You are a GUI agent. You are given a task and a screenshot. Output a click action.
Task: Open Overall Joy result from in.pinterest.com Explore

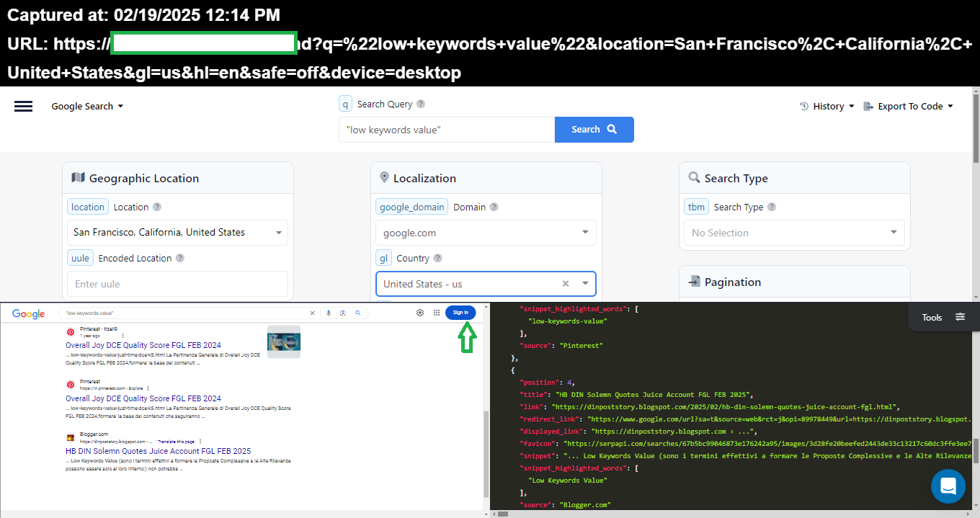click(143, 398)
